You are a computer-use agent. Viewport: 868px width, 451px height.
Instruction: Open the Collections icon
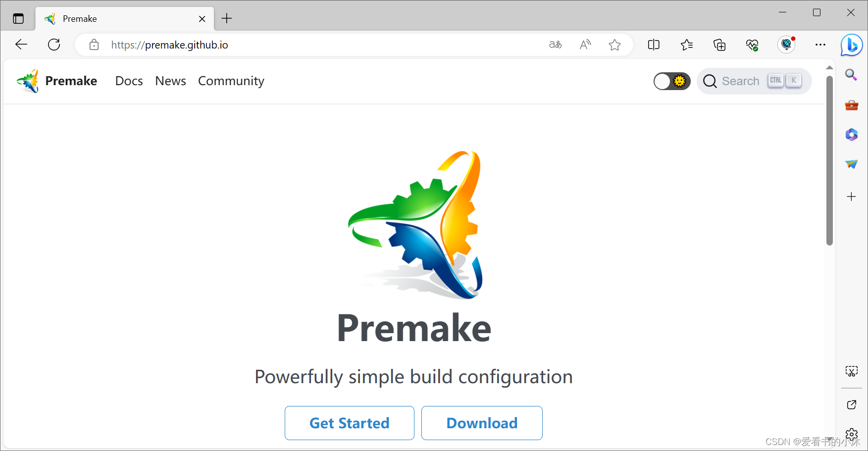tap(719, 45)
